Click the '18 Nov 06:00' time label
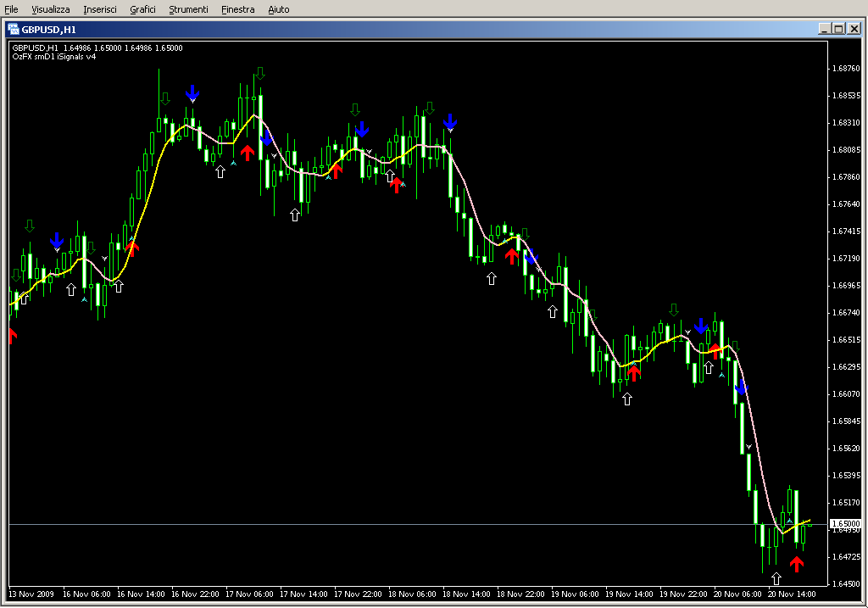This screenshot has height=608, width=868. tap(412, 594)
